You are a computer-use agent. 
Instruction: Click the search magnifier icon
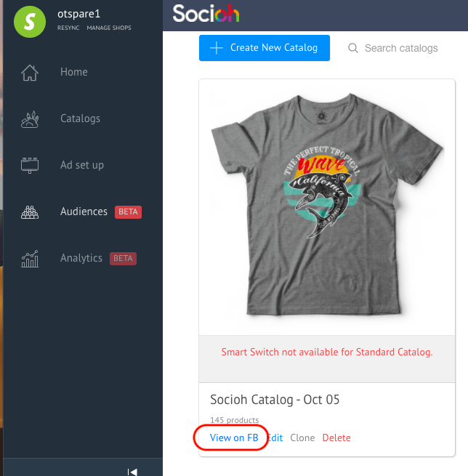click(x=353, y=49)
